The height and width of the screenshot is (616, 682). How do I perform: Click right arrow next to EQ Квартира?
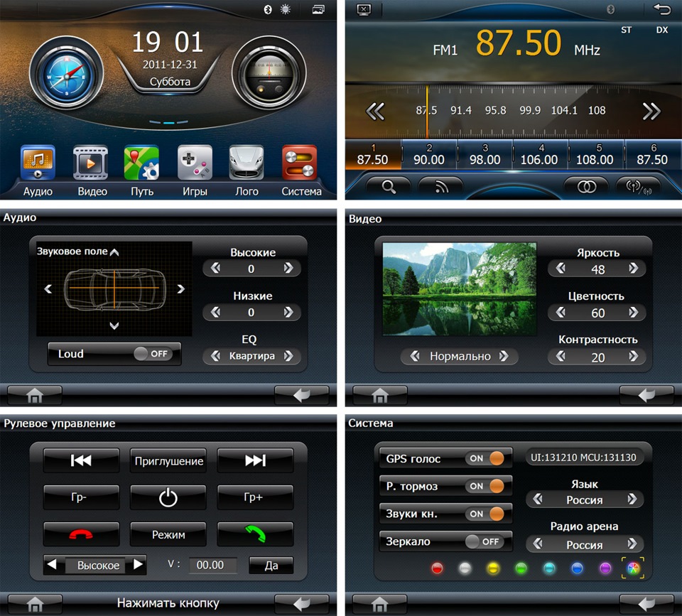click(x=288, y=356)
